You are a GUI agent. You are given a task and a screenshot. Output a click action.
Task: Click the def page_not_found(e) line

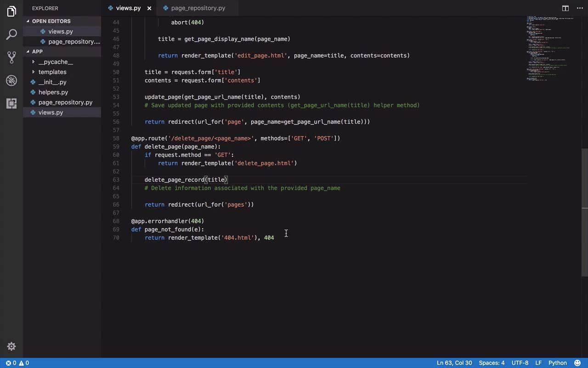point(168,229)
